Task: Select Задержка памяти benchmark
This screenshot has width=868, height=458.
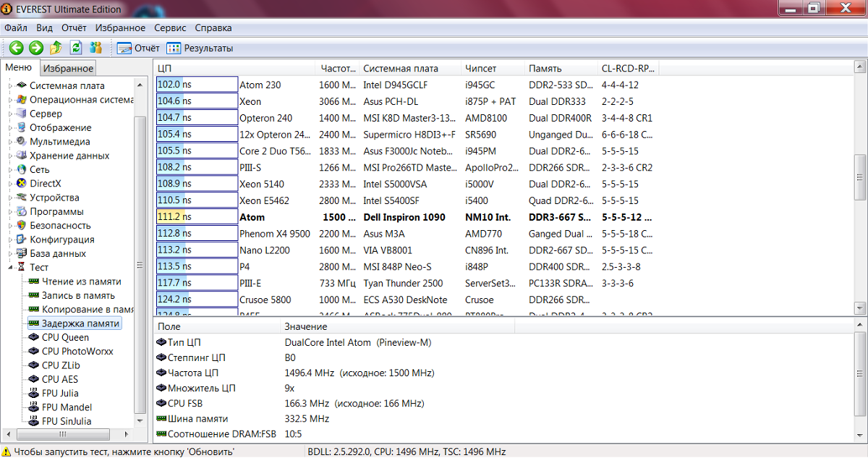Action: click(80, 323)
